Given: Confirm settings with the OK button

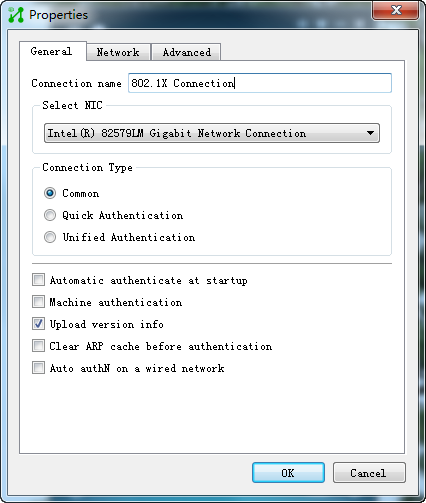Looking at the screenshot, I should pos(288,473).
